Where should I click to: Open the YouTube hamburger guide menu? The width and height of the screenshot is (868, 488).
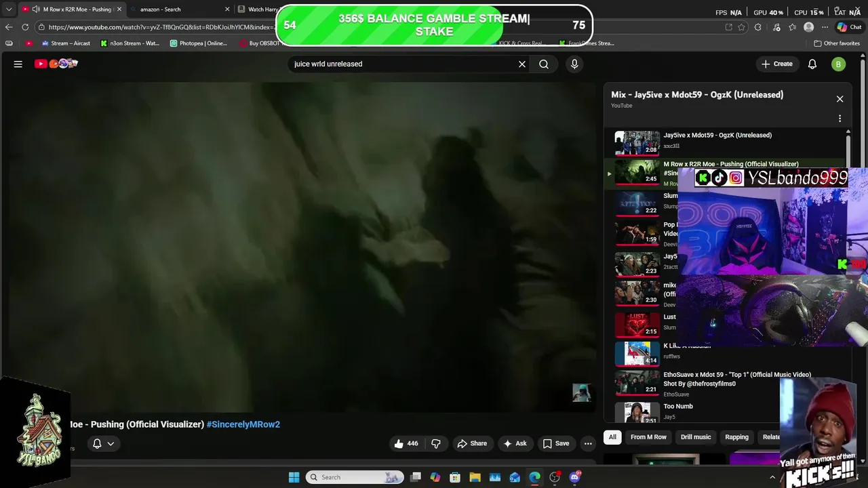pos(18,64)
